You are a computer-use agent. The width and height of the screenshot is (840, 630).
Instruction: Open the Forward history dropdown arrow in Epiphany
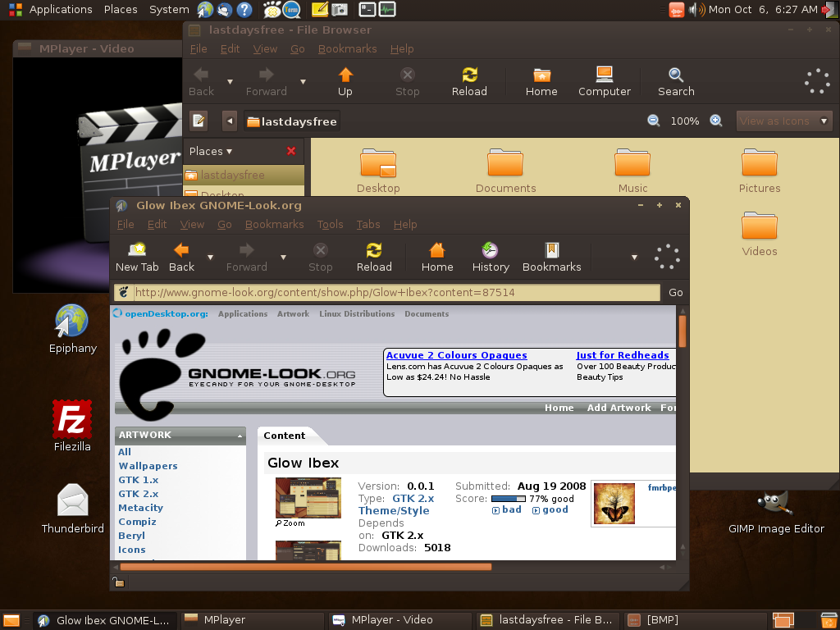283,258
